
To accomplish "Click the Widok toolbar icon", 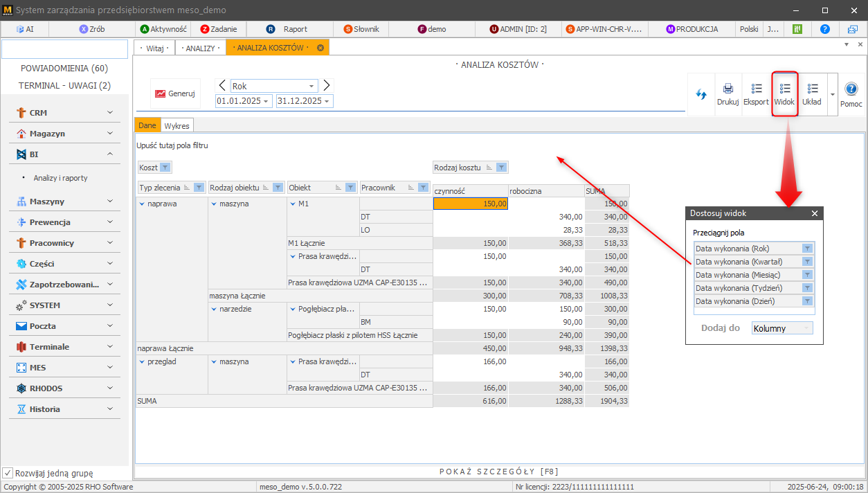I will pos(784,89).
